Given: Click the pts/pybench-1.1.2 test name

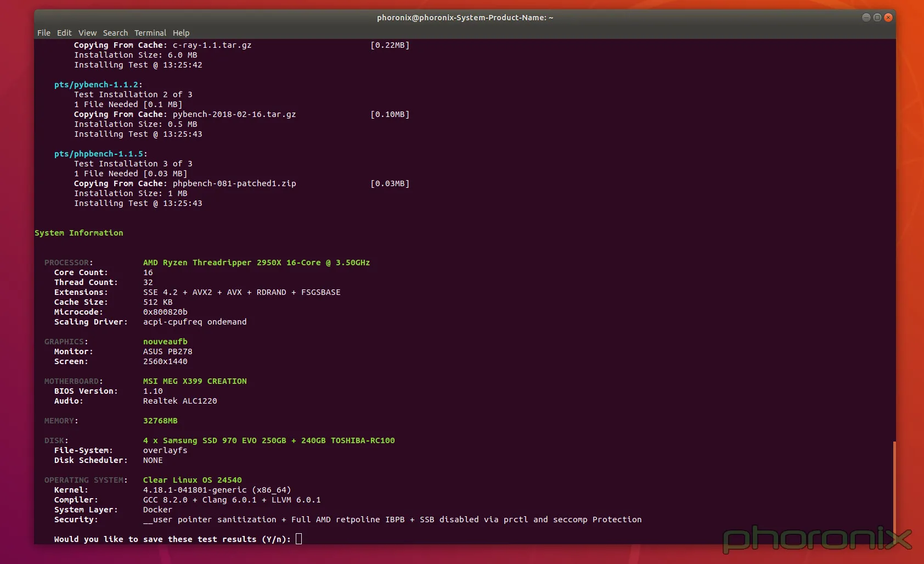Looking at the screenshot, I should pos(96,85).
